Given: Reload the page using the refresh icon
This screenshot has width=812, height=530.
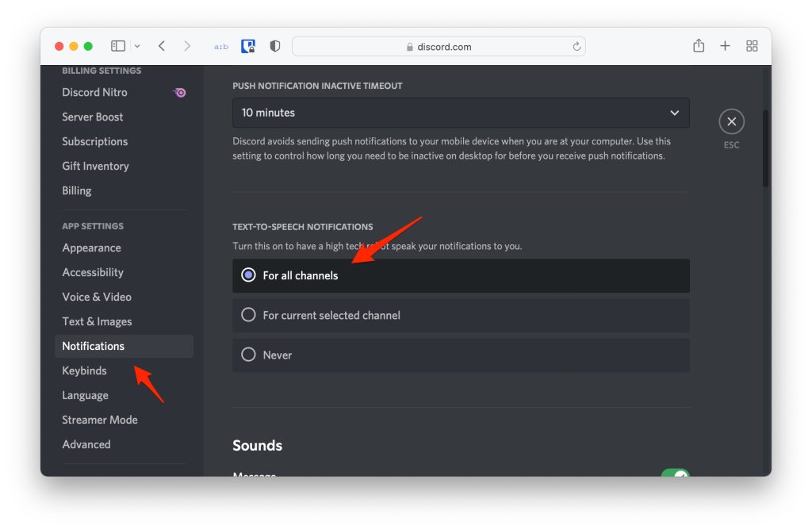Looking at the screenshot, I should point(576,47).
